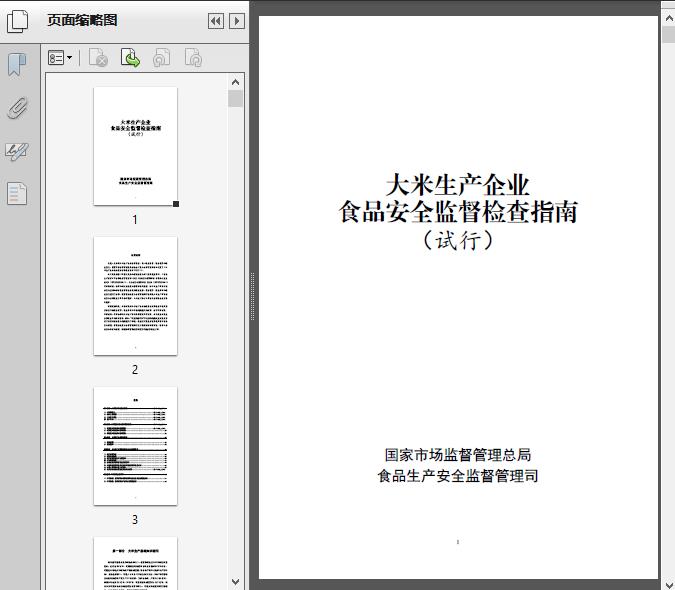Click the title line 大米生产企业
The width and height of the screenshot is (675, 590).
(x=458, y=185)
